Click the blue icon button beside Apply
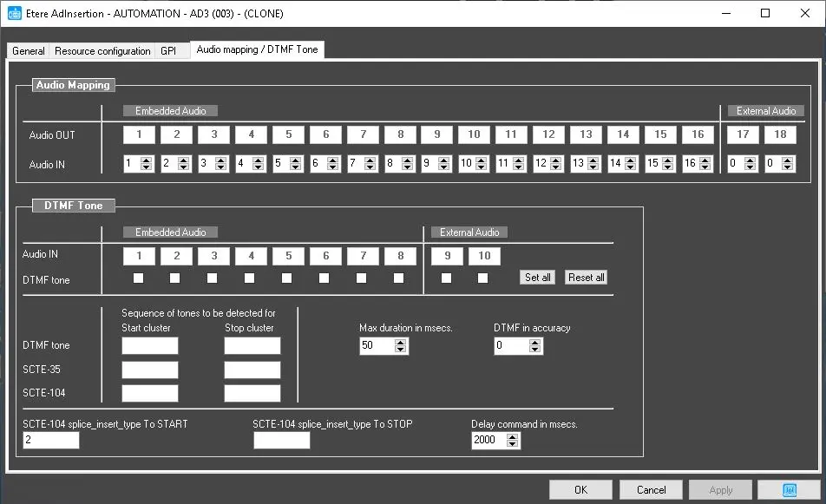Viewport: 826px width, 504px height. tap(788, 490)
